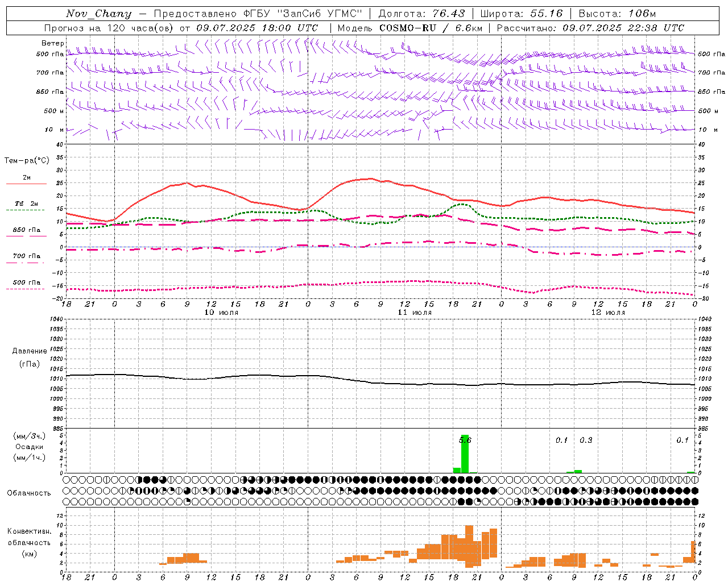Image resolution: width=728 pixels, height=582 pixels.
Task: Click the '(мм/1ч.)' precipitation unit label
Action: pos(30,458)
